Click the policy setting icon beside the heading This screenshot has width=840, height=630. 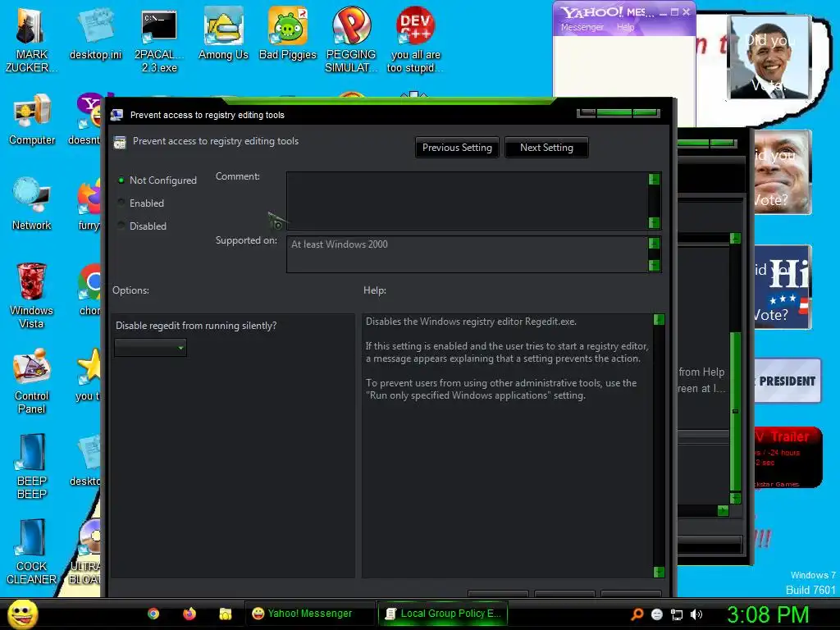coord(120,142)
